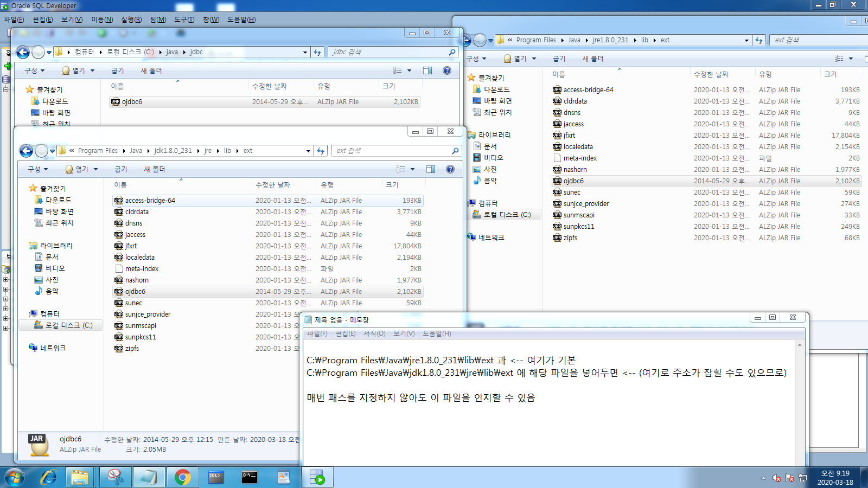This screenshot has width=868, height=488.
Task: Expand address history dropdown in the jre1.8.0_231 window
Action: [746, 40]
